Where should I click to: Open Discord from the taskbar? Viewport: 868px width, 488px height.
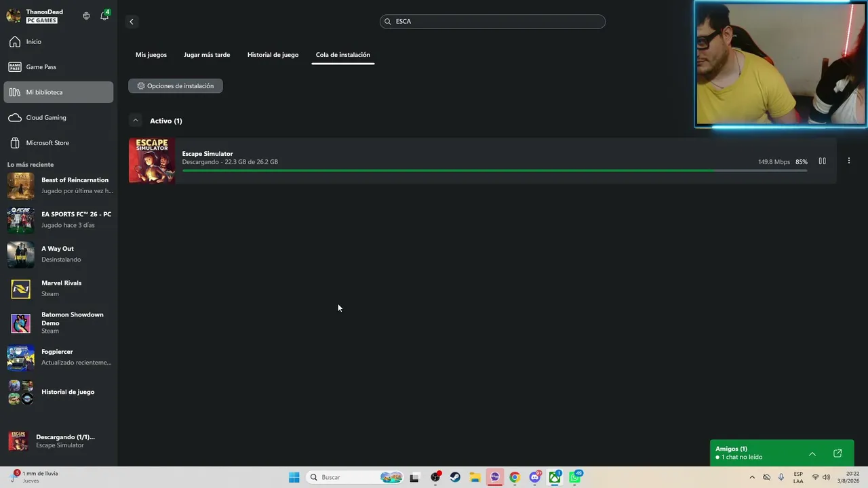(535, 477)
